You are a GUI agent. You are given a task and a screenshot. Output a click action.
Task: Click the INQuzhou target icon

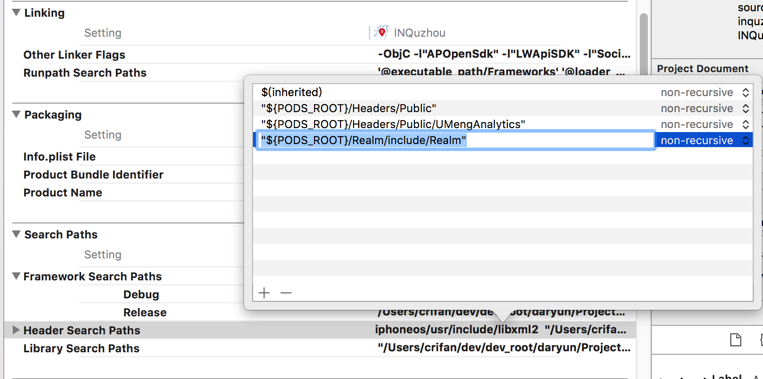[382, 33]
